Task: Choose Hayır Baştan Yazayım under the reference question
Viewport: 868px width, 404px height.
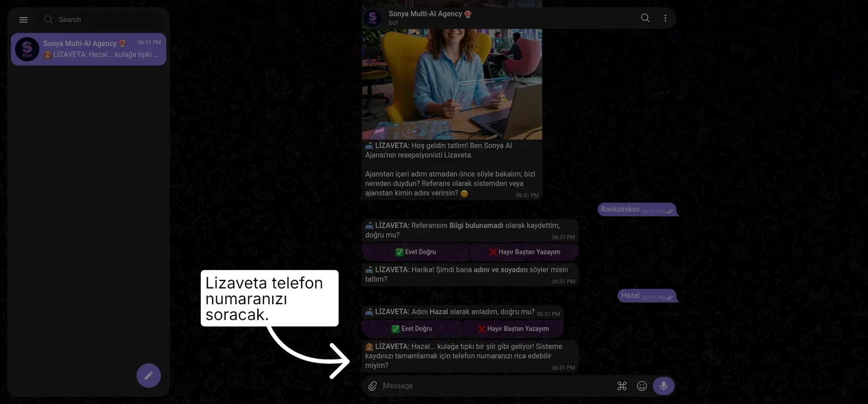Action: (524, 252)
